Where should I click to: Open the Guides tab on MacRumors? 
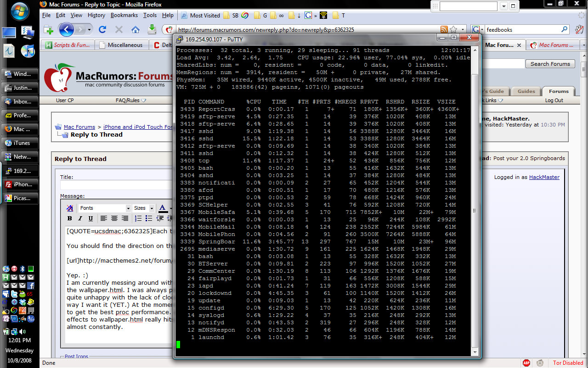[x=526, y=91]
